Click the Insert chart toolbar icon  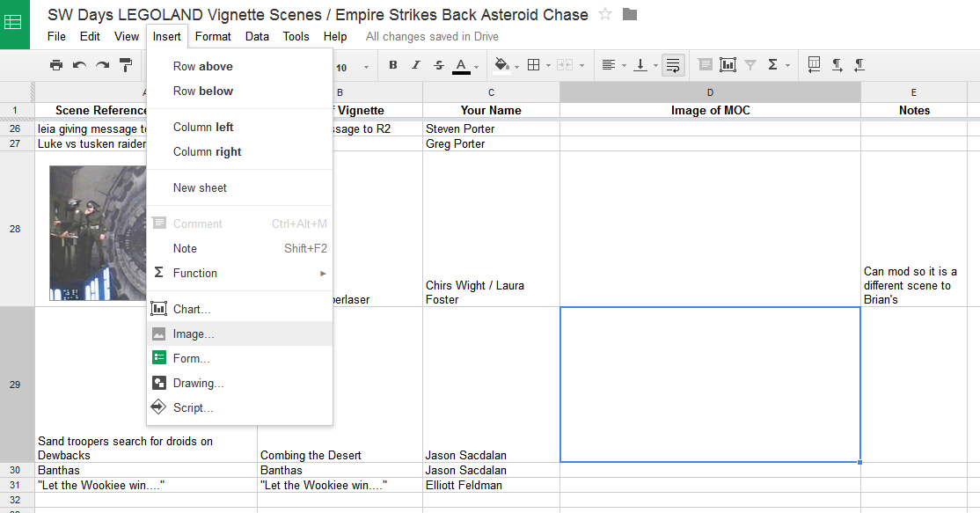728,64
